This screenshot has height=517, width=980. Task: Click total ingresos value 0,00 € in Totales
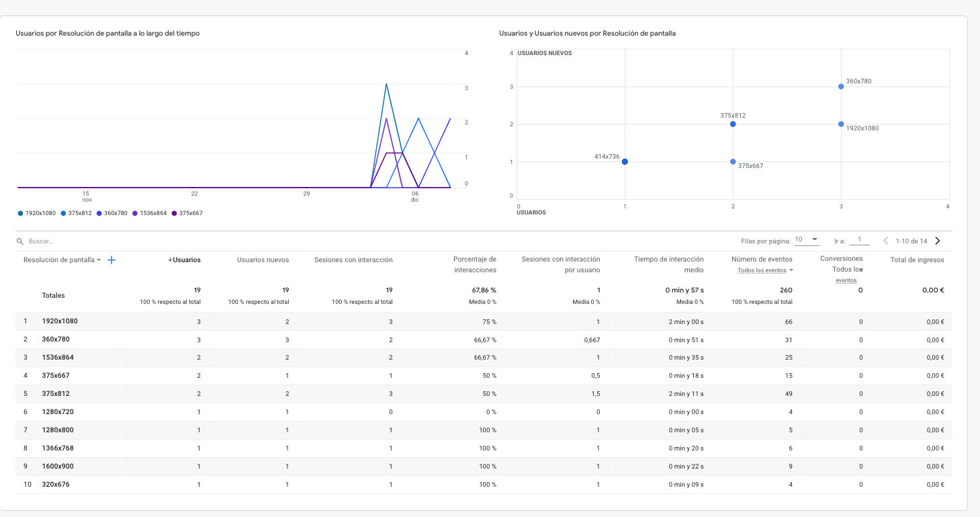(x=934, y=290)
